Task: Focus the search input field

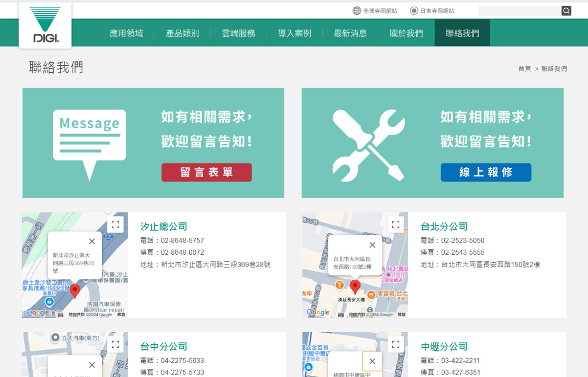Action: 519,11
